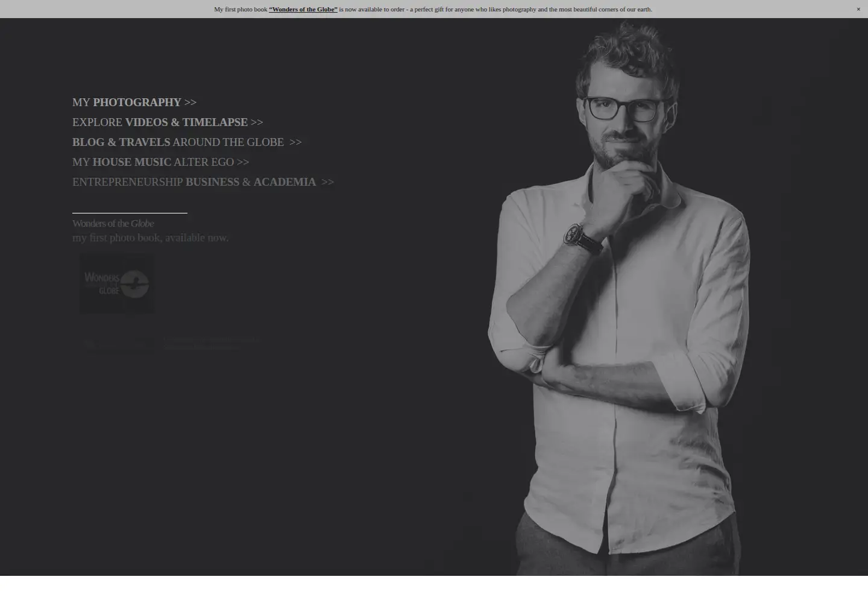Viewport: 868px width, 603px height.
Task: Dismiss the photo book announcement banner
Action: click(858, 9)
